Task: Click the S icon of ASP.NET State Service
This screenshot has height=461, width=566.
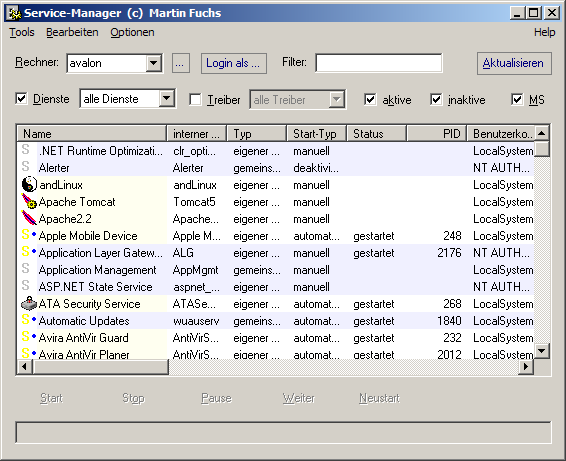Action: coord(25,286)
